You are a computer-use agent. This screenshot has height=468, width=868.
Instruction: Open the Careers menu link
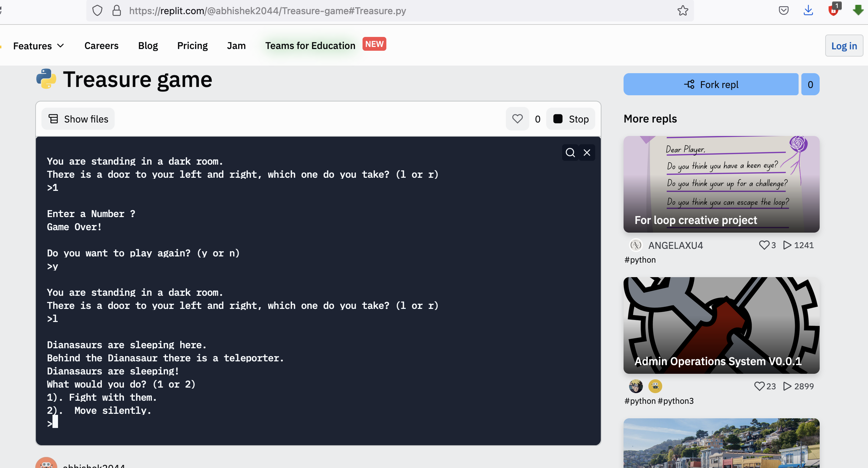tap(101, 46)
